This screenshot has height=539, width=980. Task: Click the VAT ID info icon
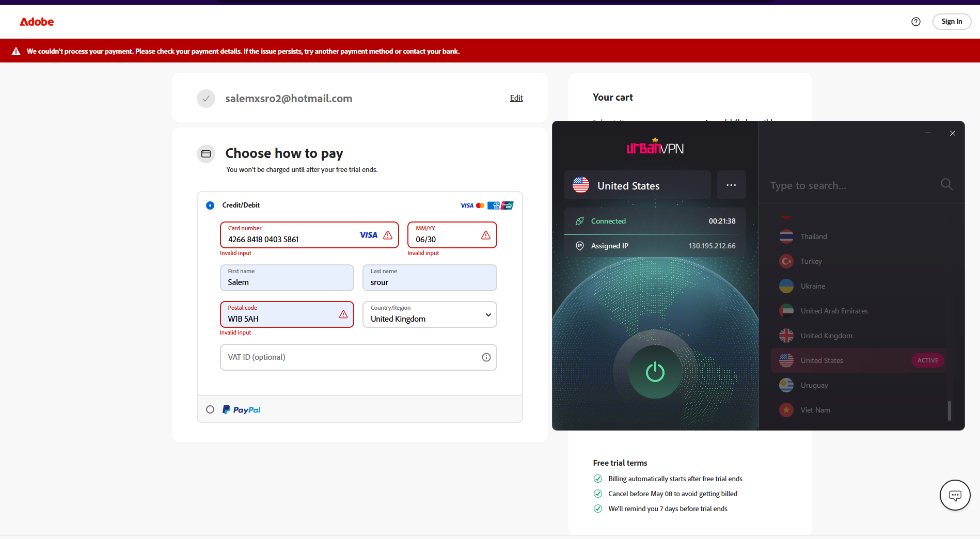[486, 357]
